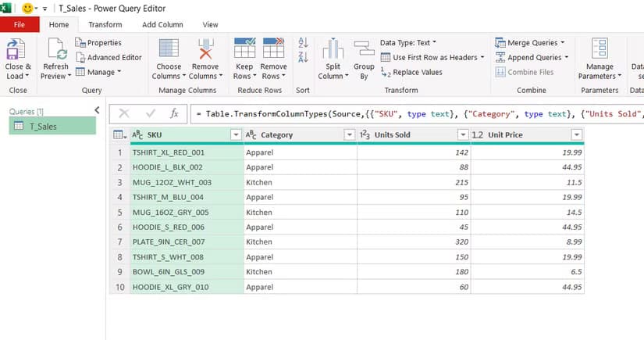Open the Data Type: Text dropdown
Screen dimensions: 644x340
click(408, 43)
